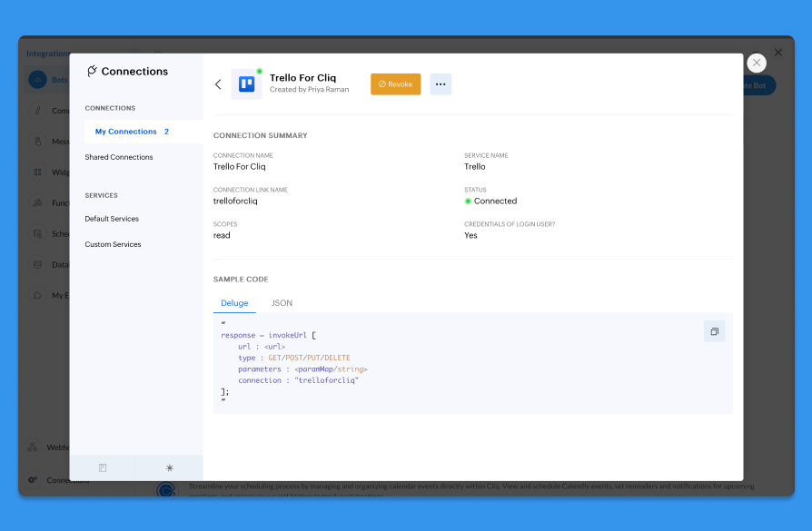The image size is (812, 531).
Task: Click the Calendly logo in background window
Action: click(166, 489)
